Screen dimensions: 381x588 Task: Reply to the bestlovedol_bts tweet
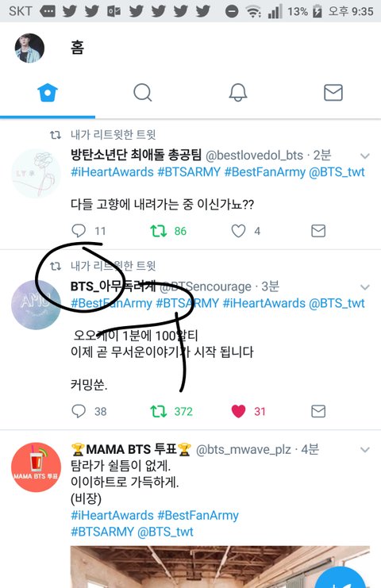tap(79, 231)
